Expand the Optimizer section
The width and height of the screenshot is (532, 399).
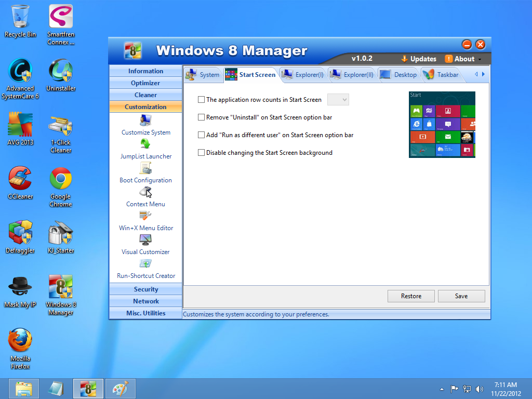click(x=145, y=83)
